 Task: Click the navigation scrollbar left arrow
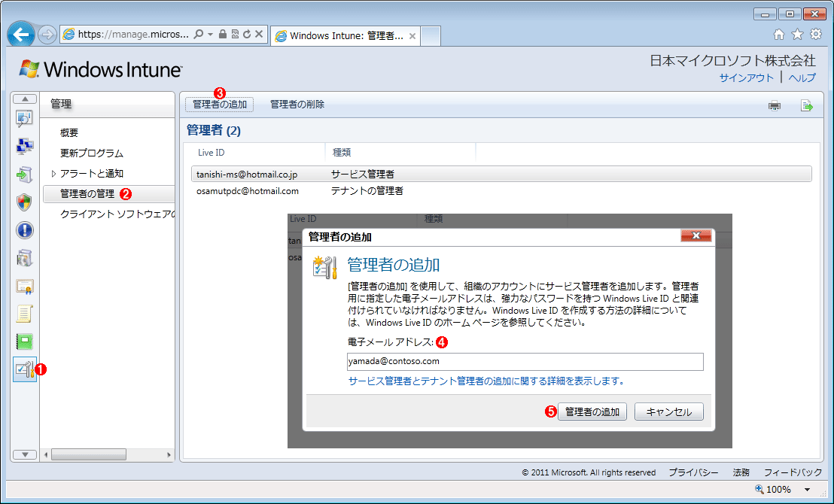pyautogui.click(x=46, y=454)
